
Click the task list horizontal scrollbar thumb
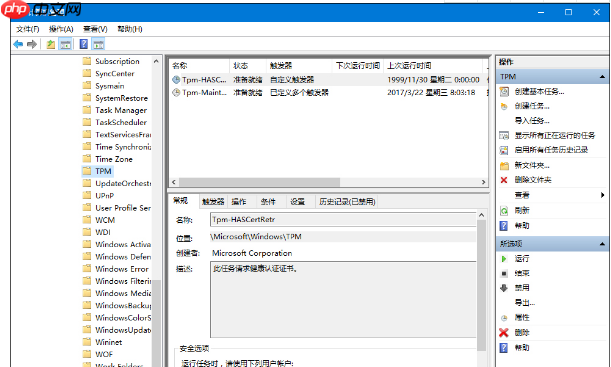tap(259, 182)
